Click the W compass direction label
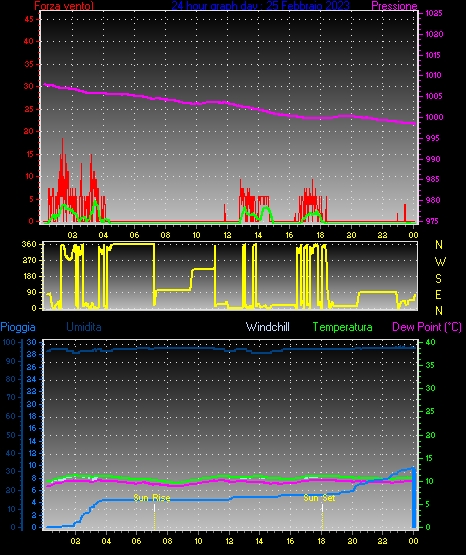 [440, 262]
